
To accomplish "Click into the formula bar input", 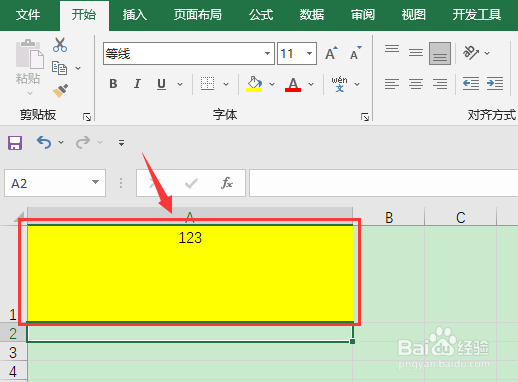I will point(383,183).
